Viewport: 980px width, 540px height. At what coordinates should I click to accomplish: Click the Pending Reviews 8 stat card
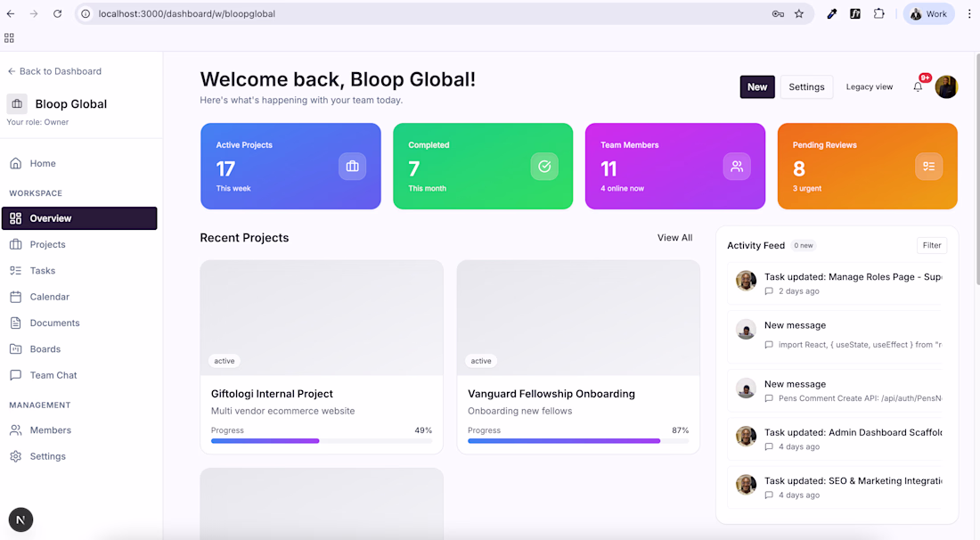click(868, 167)
